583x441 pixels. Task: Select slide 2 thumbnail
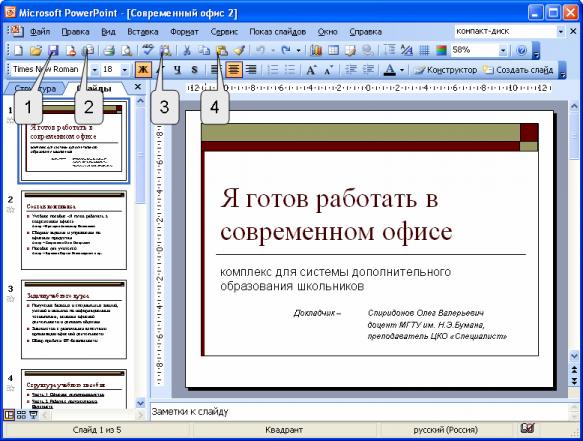(x=74, y=230)
